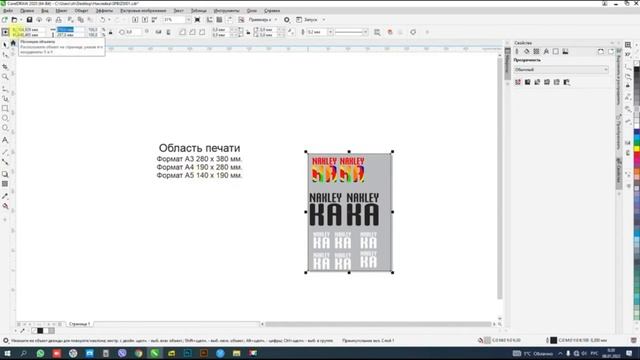Click the Outline tab in Properties docker
This screenshot has height=360, width=640.
517,51
